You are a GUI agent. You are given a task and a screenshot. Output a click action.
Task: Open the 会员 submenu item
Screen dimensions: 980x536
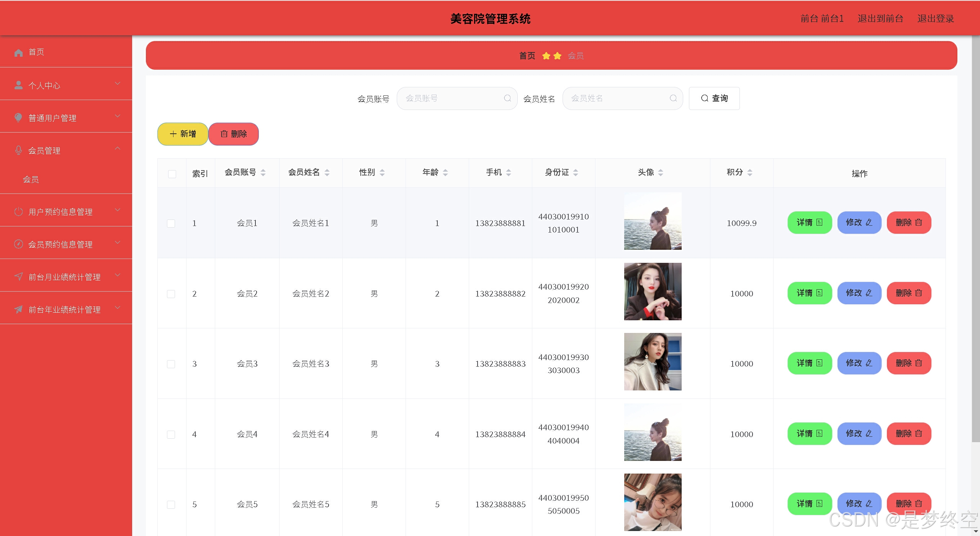point(31,179)
